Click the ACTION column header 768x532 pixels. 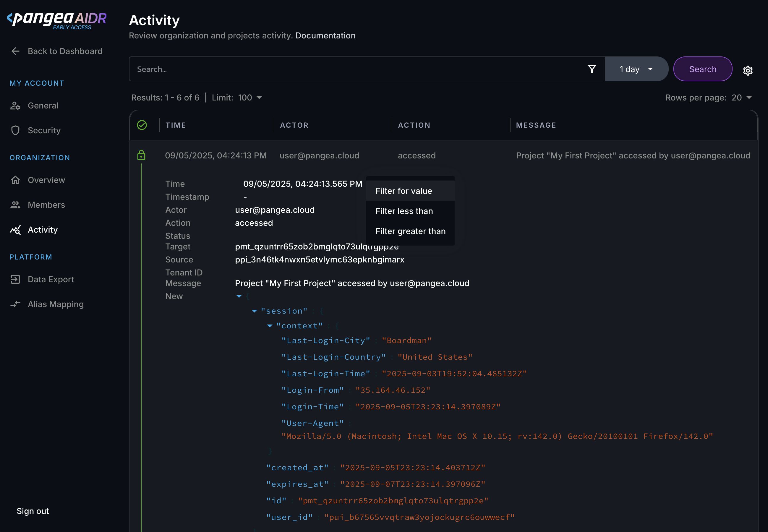click(414, 125)
